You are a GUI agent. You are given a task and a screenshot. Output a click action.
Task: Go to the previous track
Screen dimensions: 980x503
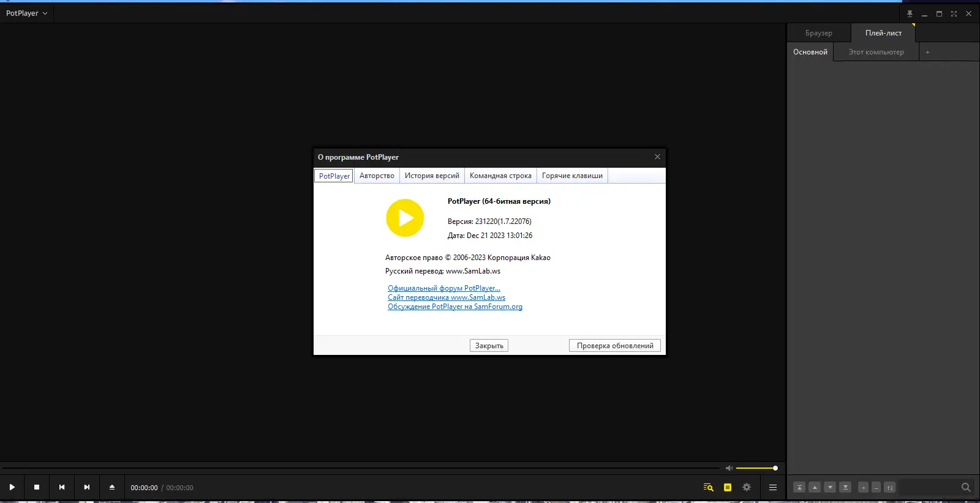(62, 487)
